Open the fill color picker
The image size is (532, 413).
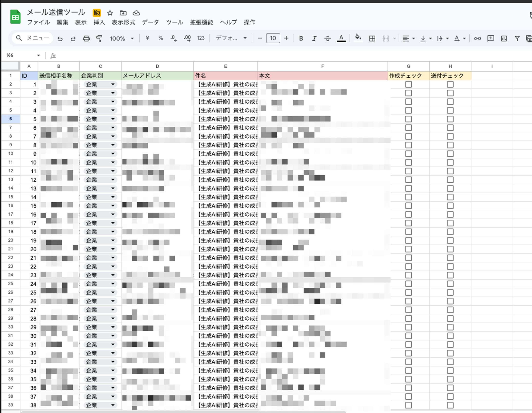pyautogui.click(x=358, y=38)
